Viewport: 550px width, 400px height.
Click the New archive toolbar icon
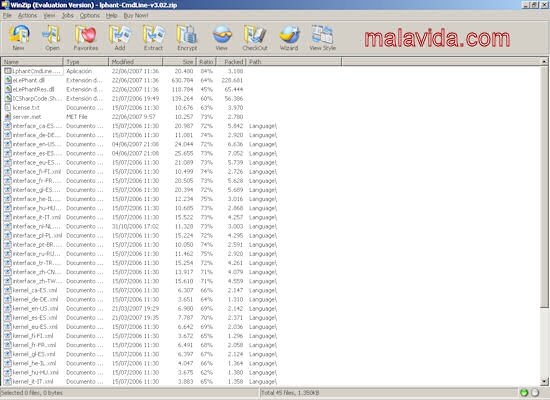click(19, 34)
